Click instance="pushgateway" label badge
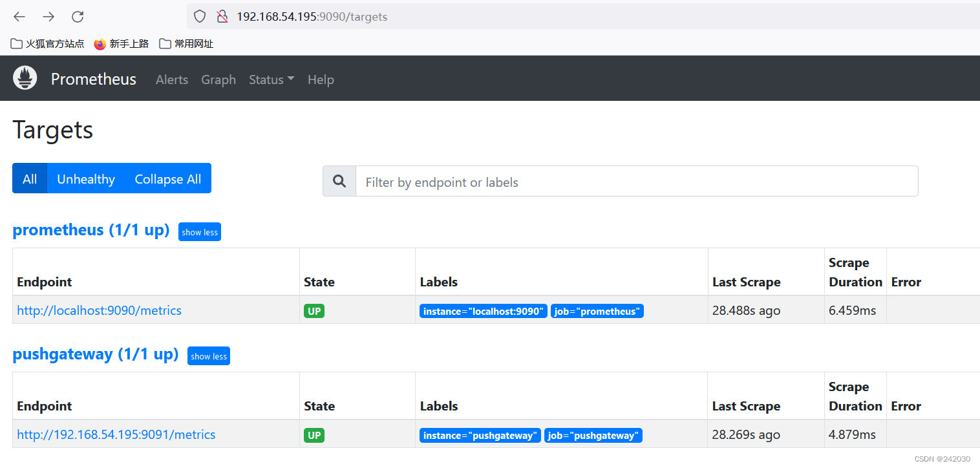This screenshot has width=980, height=468. coord(480,435)
